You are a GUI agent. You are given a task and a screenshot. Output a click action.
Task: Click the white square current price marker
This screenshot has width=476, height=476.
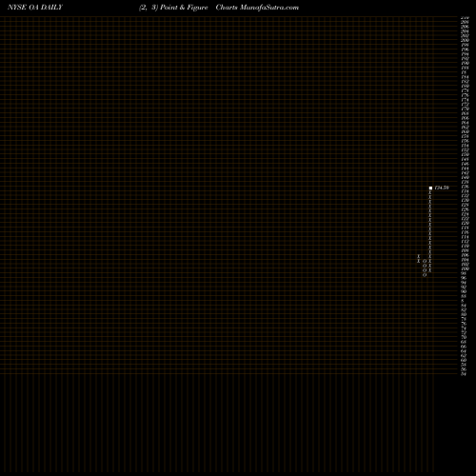click(430, 188)
